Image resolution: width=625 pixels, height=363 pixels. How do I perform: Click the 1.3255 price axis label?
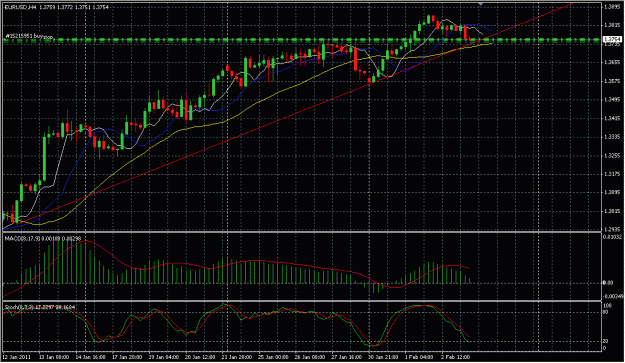(x=613, y=155)
